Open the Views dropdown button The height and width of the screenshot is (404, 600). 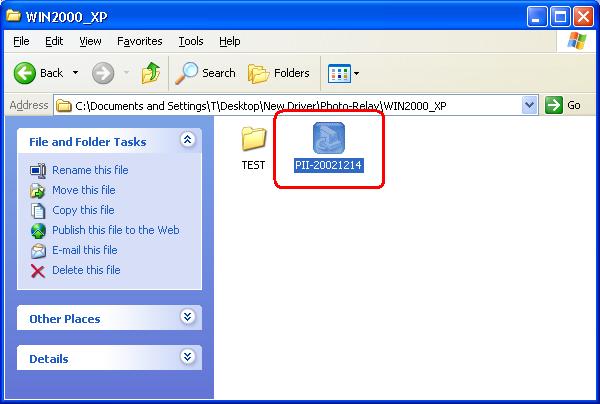pyautogui.click(x=343, y=73)
